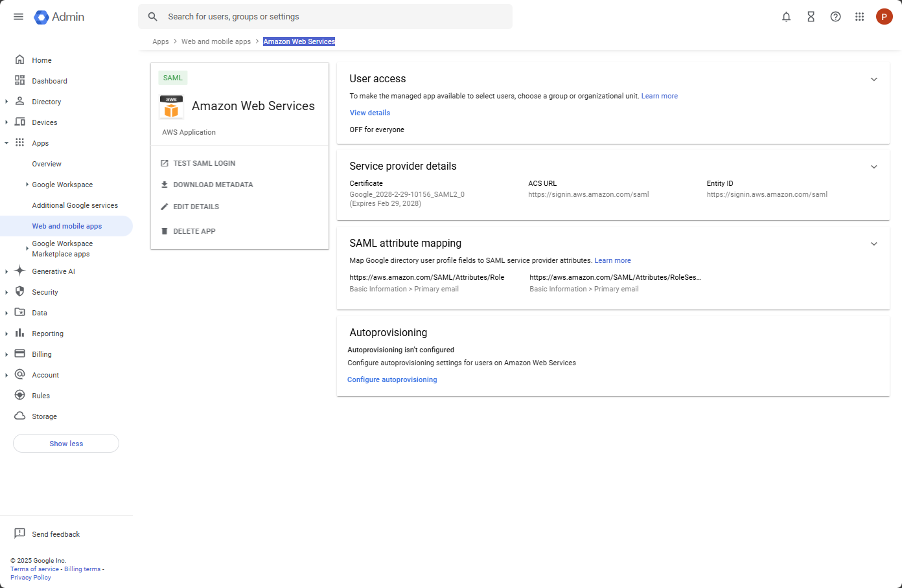This screenshot has height=588, width=902.
Task: Click certificate name Google_2028-2-29-10156_SAML2_0
Action: [x=407, y=194]
